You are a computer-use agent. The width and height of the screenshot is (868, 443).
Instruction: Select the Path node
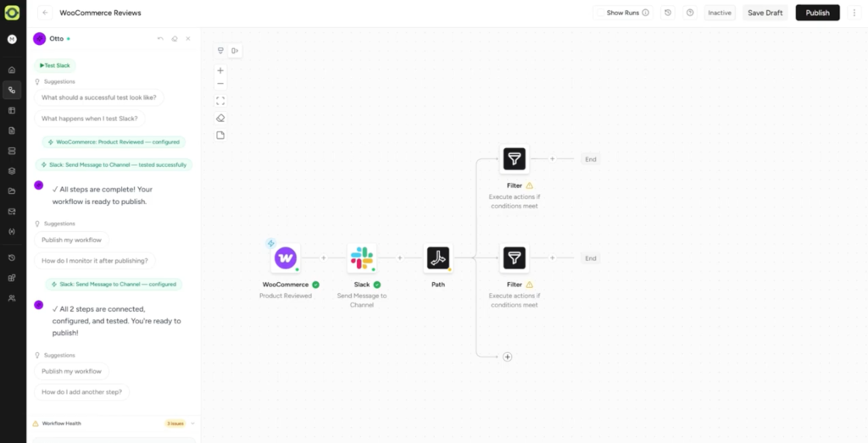tap(438, 258)
